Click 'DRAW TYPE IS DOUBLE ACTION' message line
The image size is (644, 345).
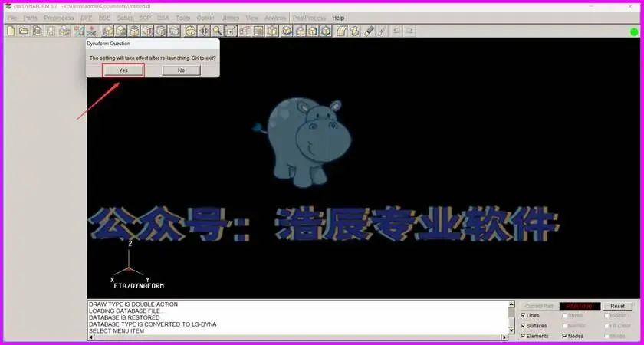pos(133,304)
